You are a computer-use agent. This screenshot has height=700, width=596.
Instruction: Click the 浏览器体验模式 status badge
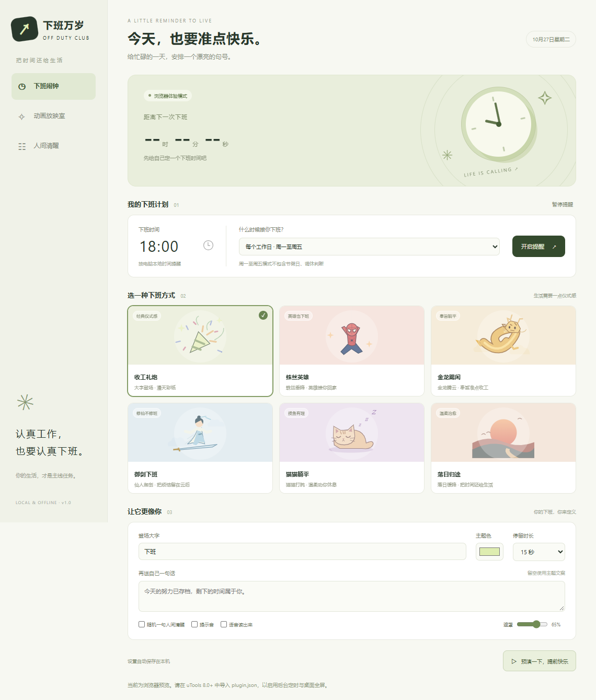coord(168,96)
